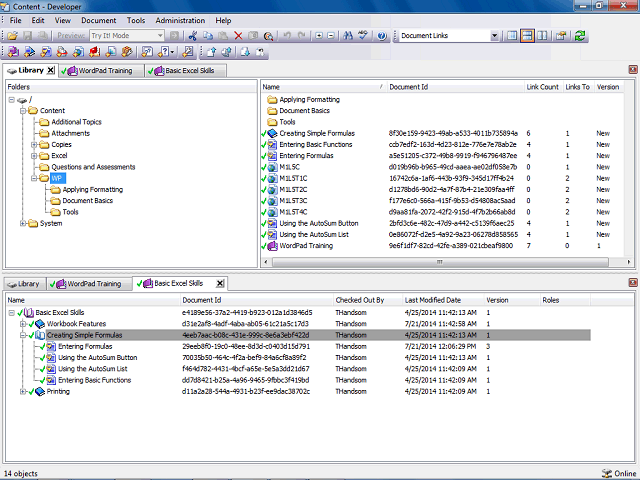Click the right scroll arrow of file list
The height and width of the screenshot is (480, 640).
coord(628,262)
